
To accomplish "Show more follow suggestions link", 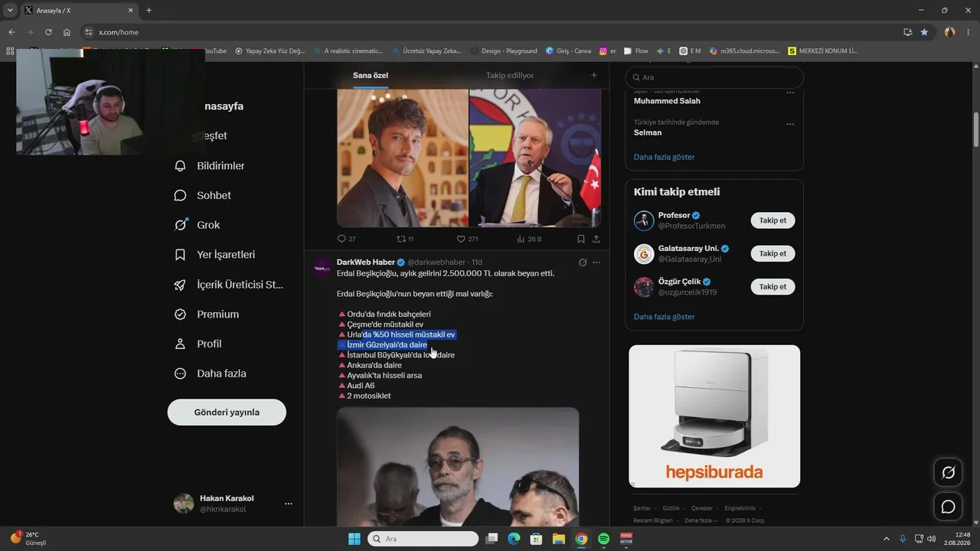I will pos(664,317).
